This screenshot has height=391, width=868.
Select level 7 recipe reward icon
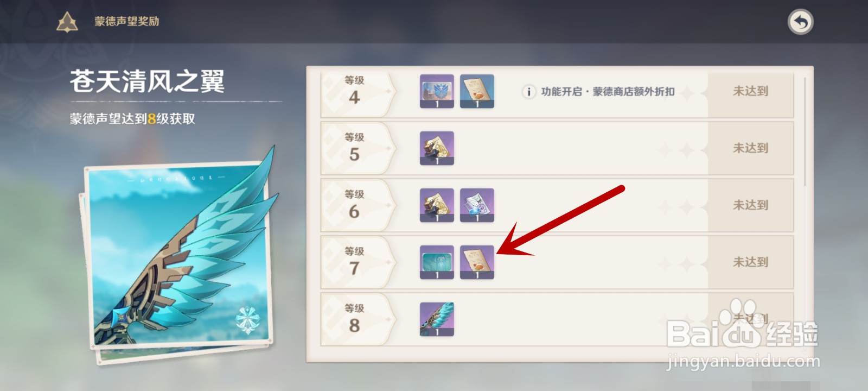pyautogui.click(x=477, y=262)
